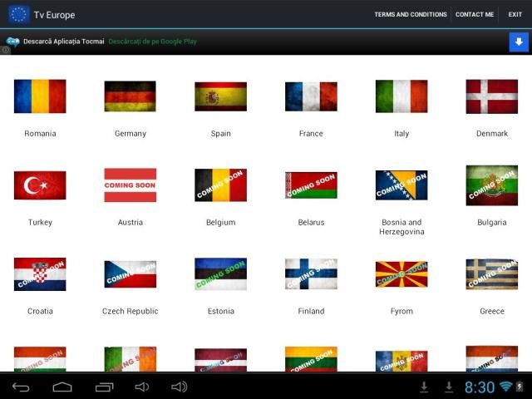Image resolution: width=532 pixels, height=399 pixels.
Task: Open the recent apps switcher
Action: tap(104, 387)
